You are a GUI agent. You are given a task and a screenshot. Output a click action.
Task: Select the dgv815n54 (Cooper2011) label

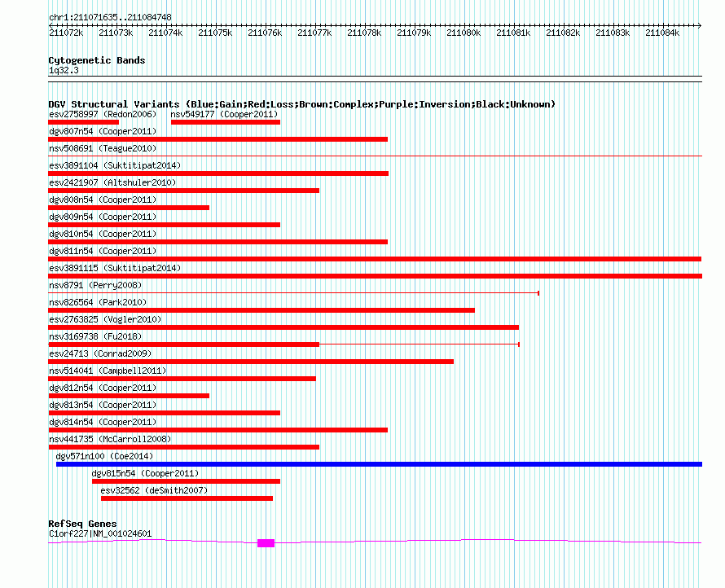click(145, 473)
